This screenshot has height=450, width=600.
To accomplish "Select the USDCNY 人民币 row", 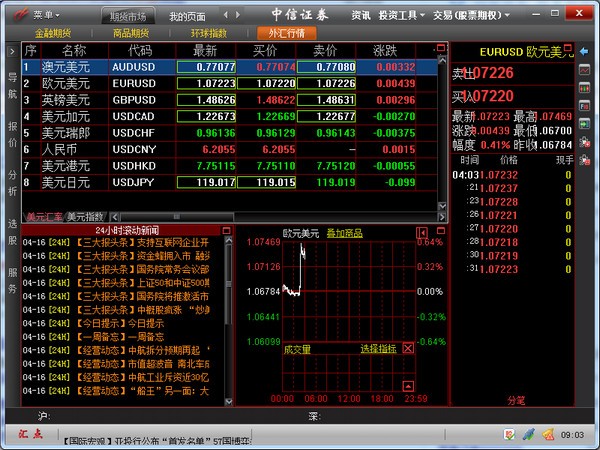I will click(x=230, y=149).
